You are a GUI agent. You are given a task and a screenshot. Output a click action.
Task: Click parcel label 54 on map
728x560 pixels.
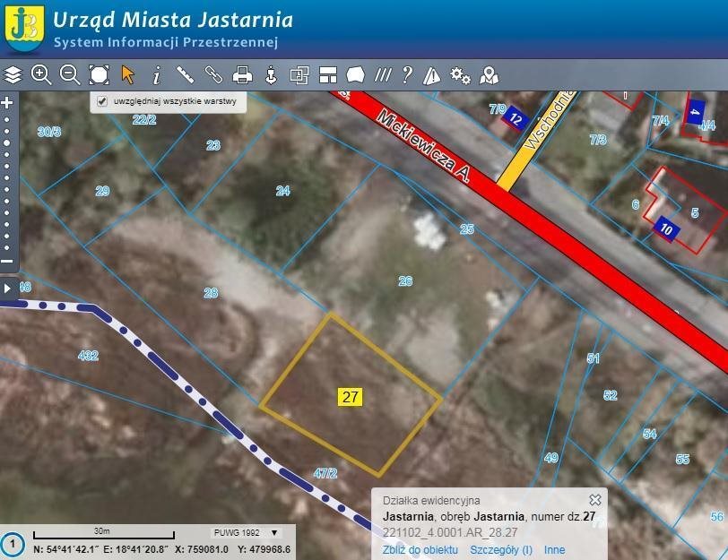click(649, 434)
